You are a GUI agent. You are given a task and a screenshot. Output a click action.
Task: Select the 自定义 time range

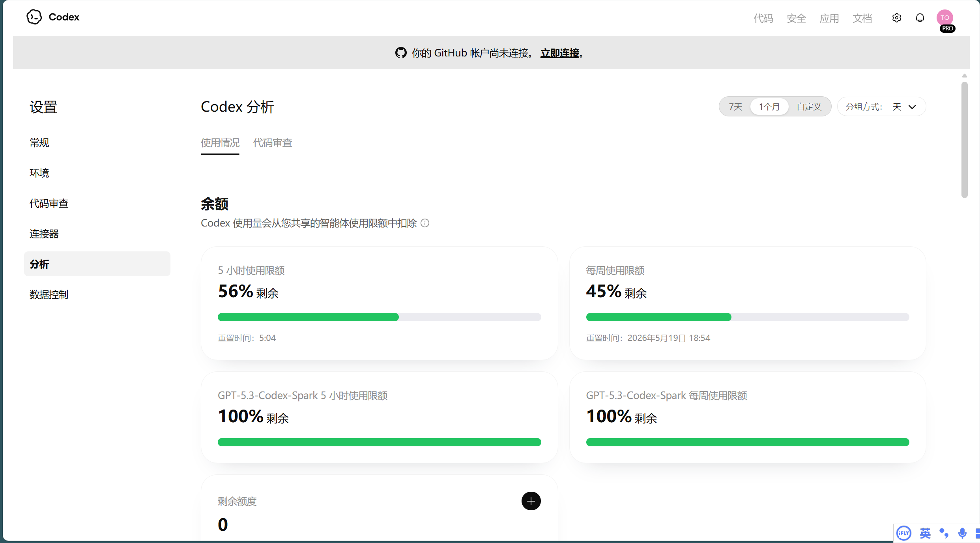[x=809, y=107]
